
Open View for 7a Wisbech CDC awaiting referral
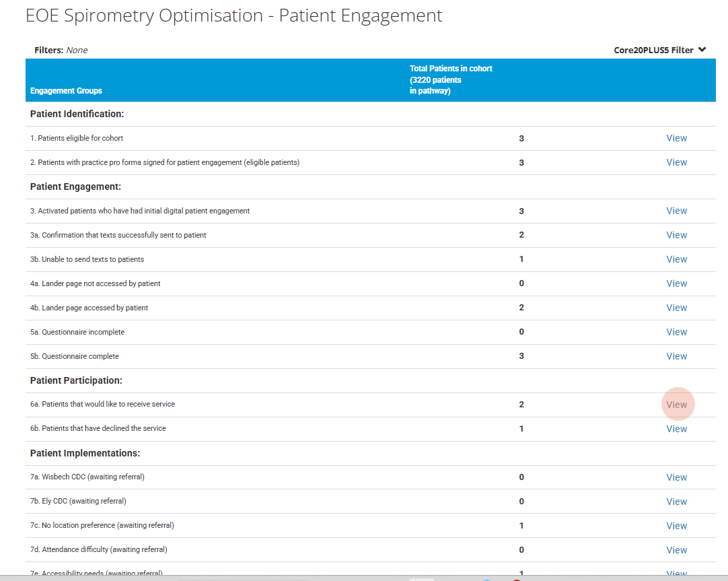676,477
